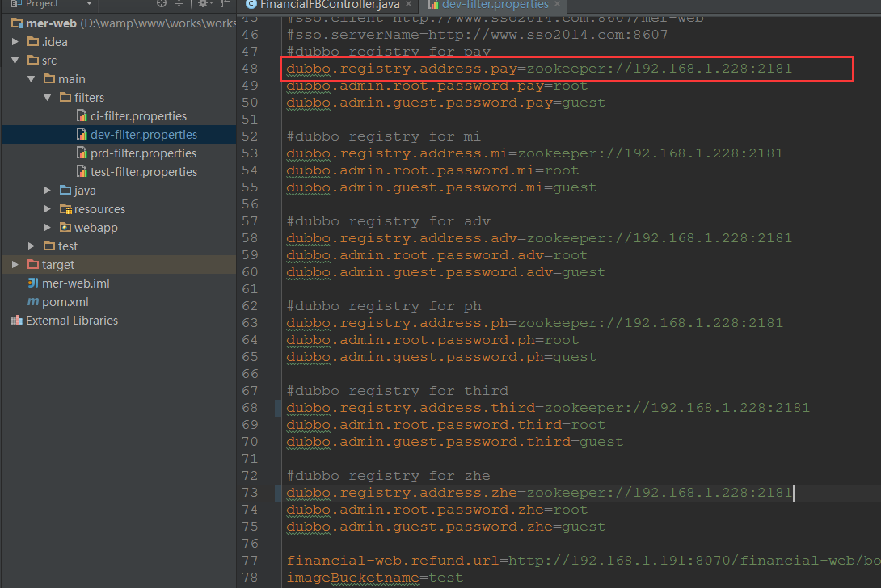881x588 pixels.
Task: Expand the webapp folder
Action: (48, 228)
